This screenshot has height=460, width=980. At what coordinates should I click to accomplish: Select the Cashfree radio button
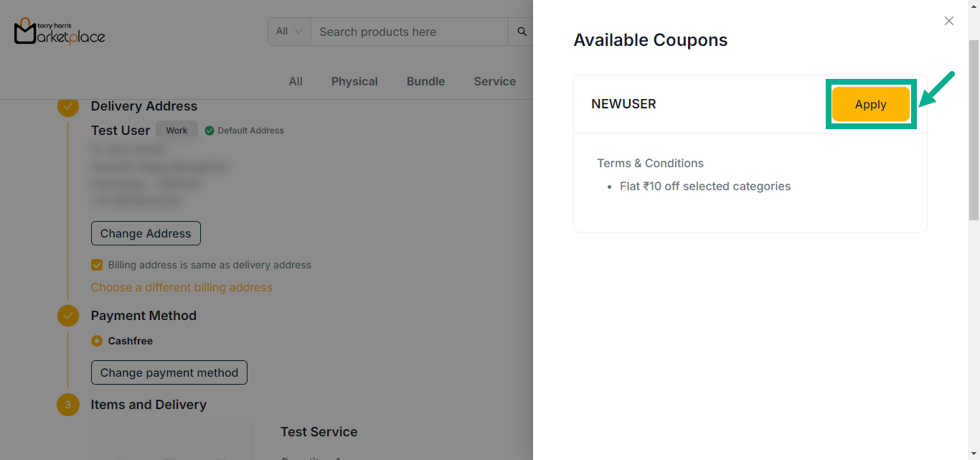[97, 341]
